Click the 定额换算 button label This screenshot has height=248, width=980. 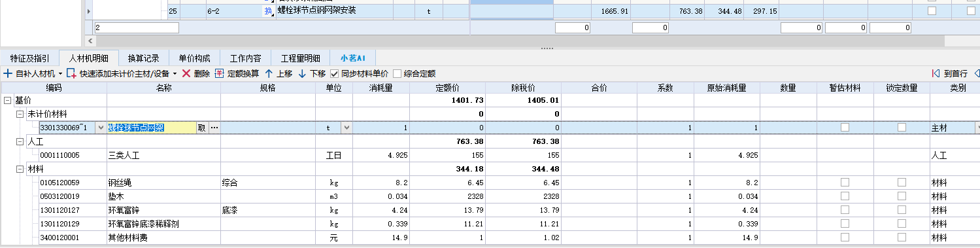(x=243, y=74)
